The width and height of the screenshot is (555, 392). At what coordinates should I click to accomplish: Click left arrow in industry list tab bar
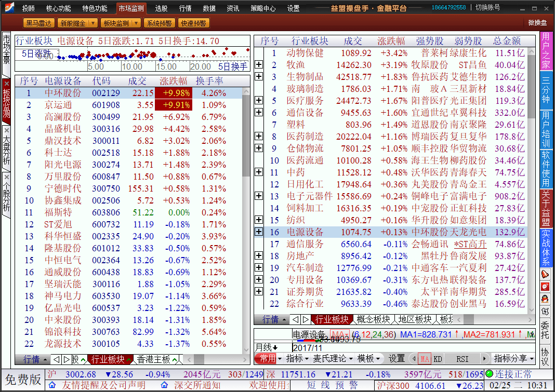tap(296, 320)
